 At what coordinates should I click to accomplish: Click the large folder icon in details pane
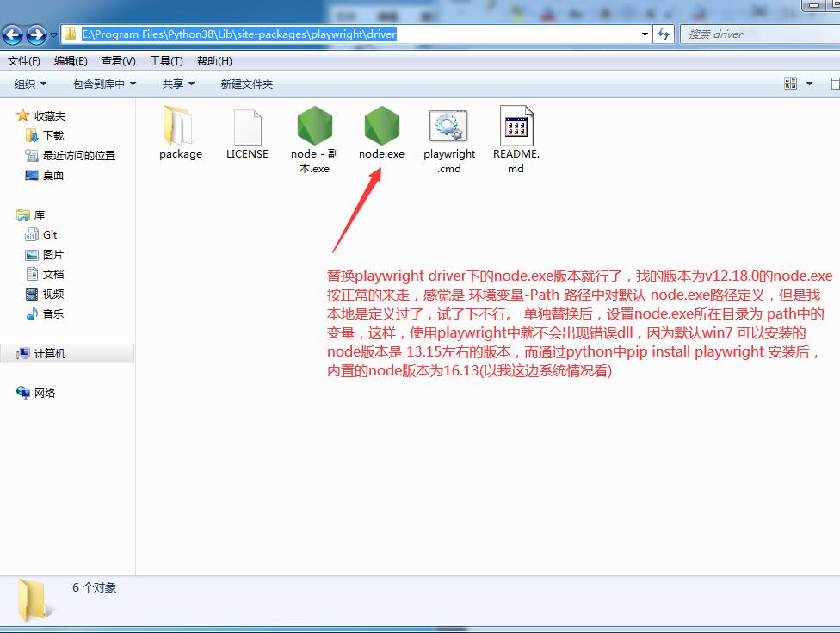pos(34,601)
